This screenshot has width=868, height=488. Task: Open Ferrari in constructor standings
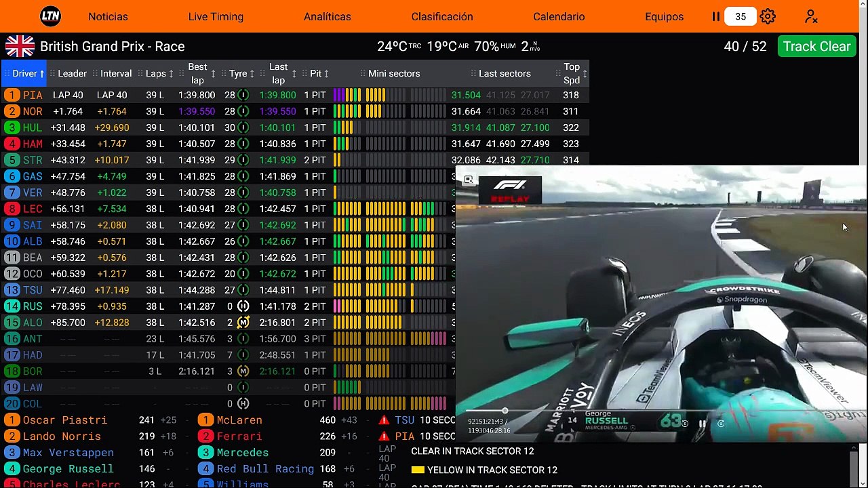(239, 436)
